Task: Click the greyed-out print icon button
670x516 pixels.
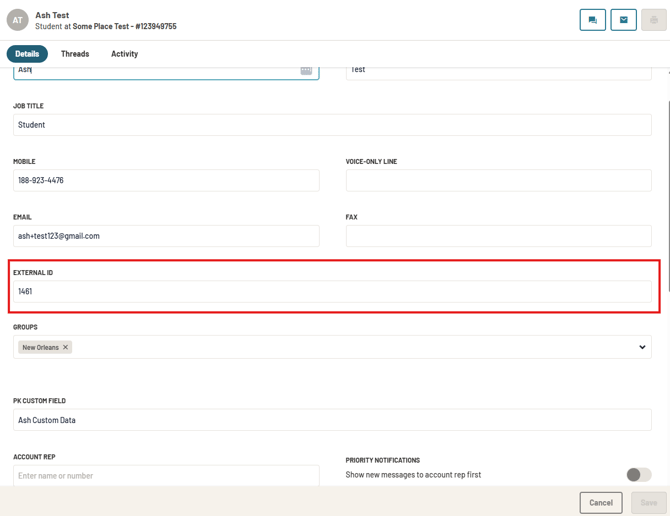Action: [654, 20]
